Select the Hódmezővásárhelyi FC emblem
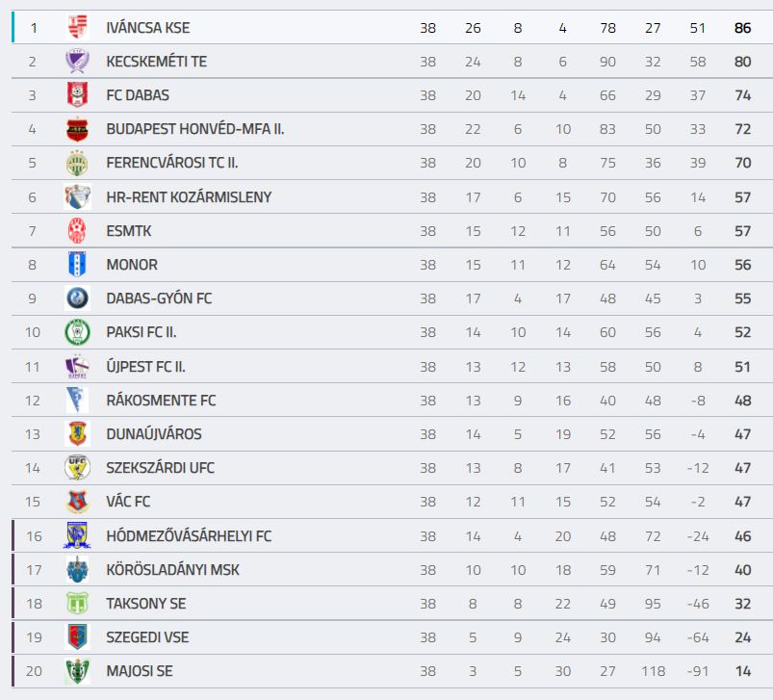 click(x=77, y=536)
